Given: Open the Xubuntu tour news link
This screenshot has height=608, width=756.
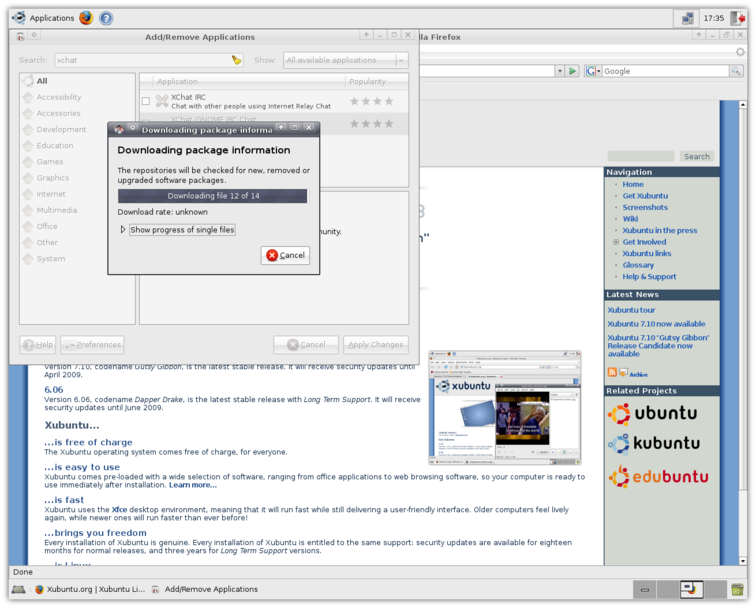Looking at the screenshot, I should point(631,310).
